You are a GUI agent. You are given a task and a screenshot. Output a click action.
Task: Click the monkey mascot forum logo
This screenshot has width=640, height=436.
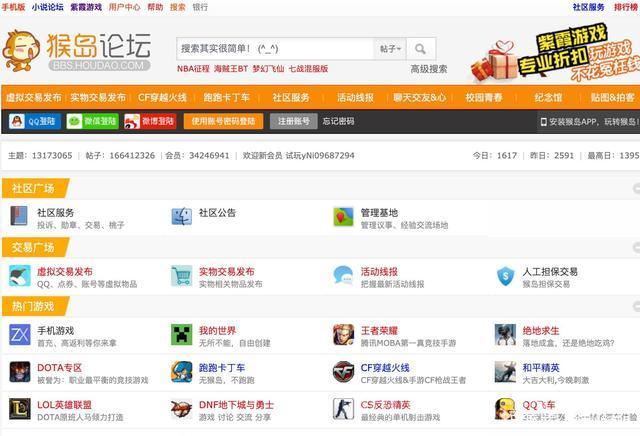(x=77, y=51)
